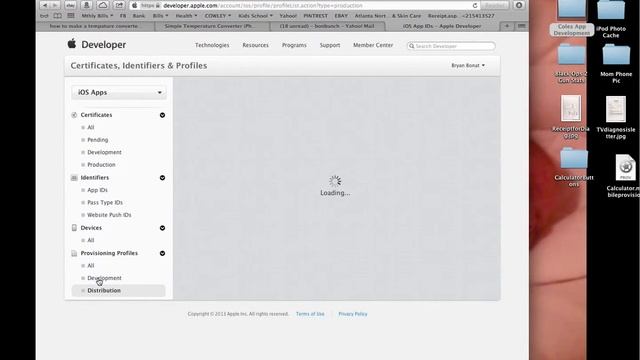The width and height of the screenshot is (640, 360).
Task: Click the Provisioning Profiles section icon
Action: pos(74,253)
